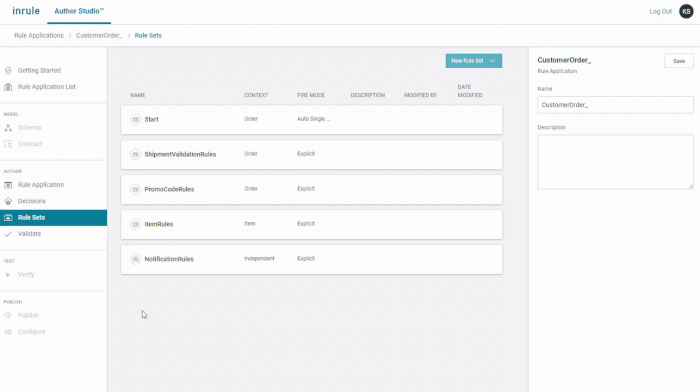
Task: Open the CustomerOrder_ breadcrumb link
Action: [99, 35]
